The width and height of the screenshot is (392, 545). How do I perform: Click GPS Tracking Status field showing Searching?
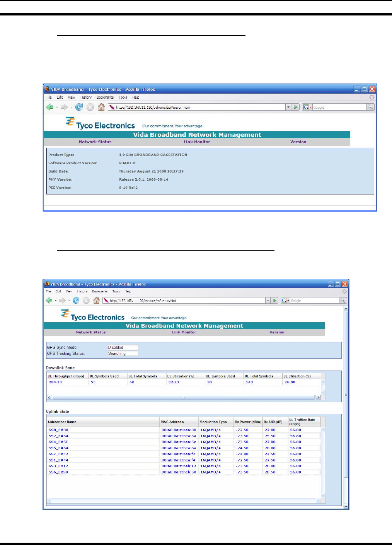point(123,354)
